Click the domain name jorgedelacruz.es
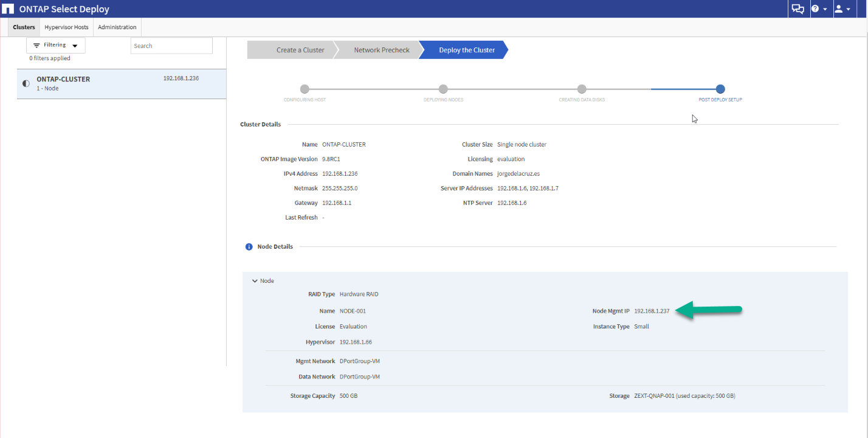Image resolution: width=868 pixels, height=438 pixels. [x=518, y=174]
